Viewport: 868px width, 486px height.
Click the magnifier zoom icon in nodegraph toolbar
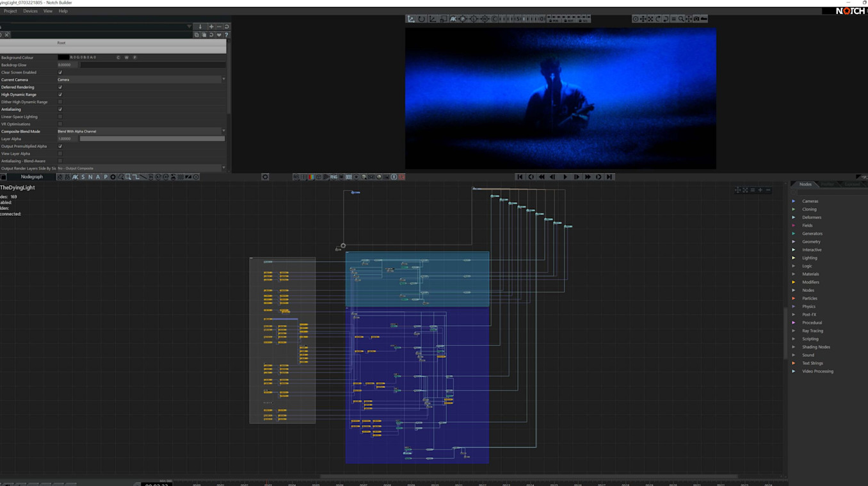tap(128, 177)
